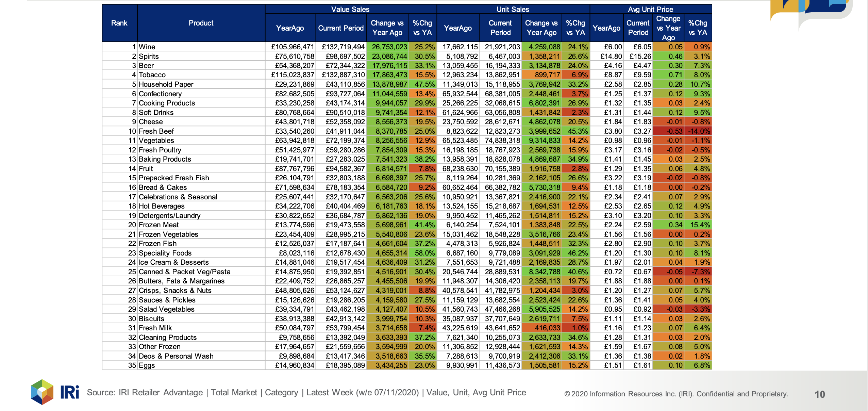Screen dimensions: 868x411
Task: Select the Beer product cell
Action: [201, 66]
